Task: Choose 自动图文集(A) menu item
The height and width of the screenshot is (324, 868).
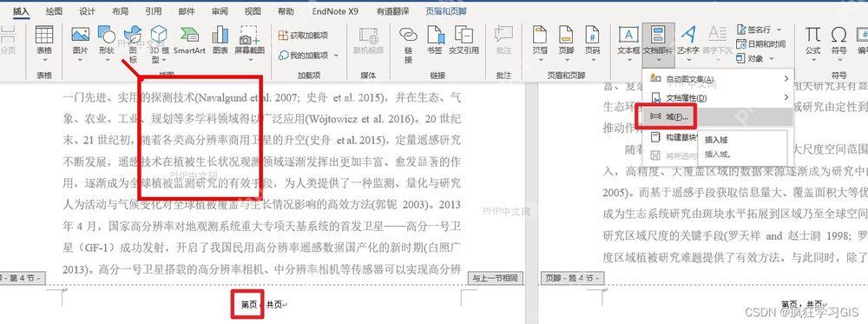Action: tap(717, 79)
